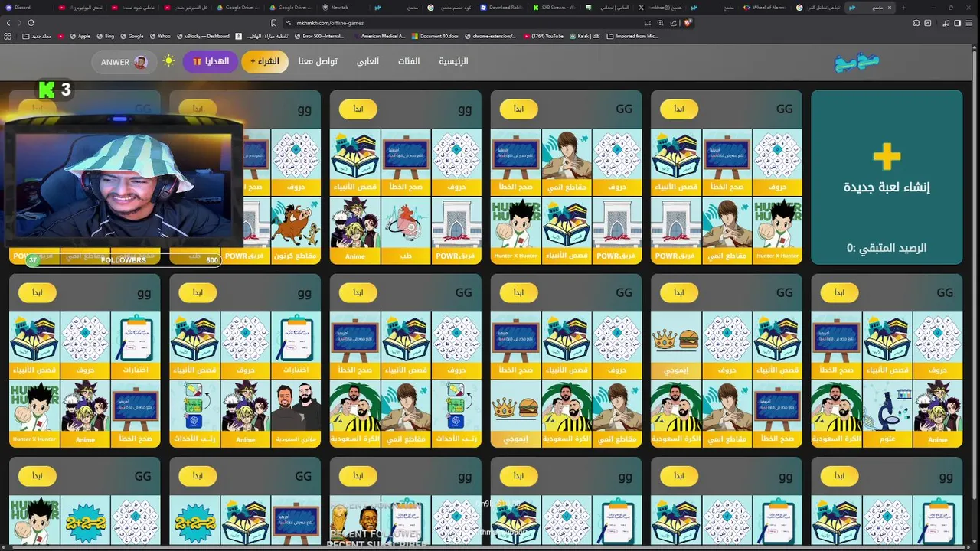Click اختبارات tile above هوازي السعودية
980x551 pixels.
pyautogui.click(x=296, y=345)
